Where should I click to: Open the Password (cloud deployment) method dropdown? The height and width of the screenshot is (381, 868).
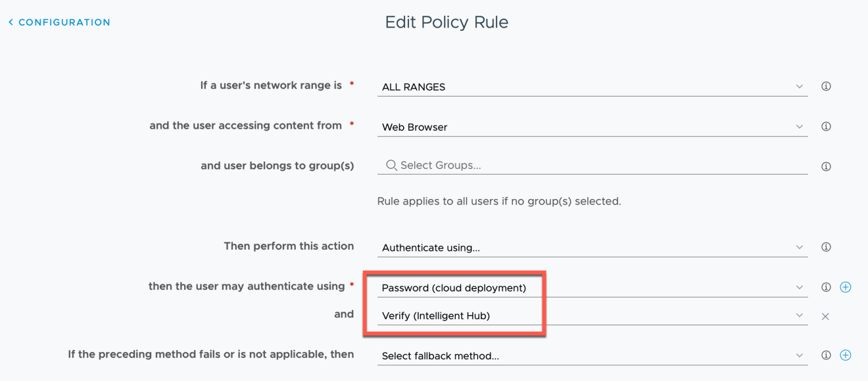point(798,286)
